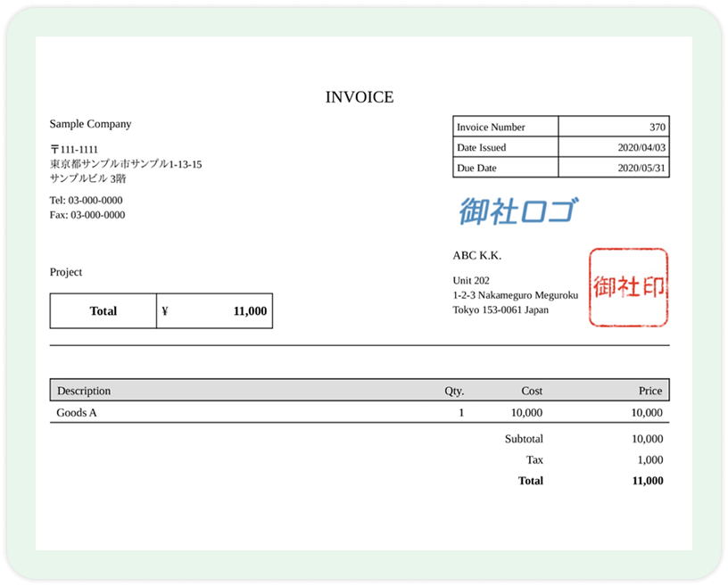Click the red 御社印 company seal stamp

pos(629,287)
